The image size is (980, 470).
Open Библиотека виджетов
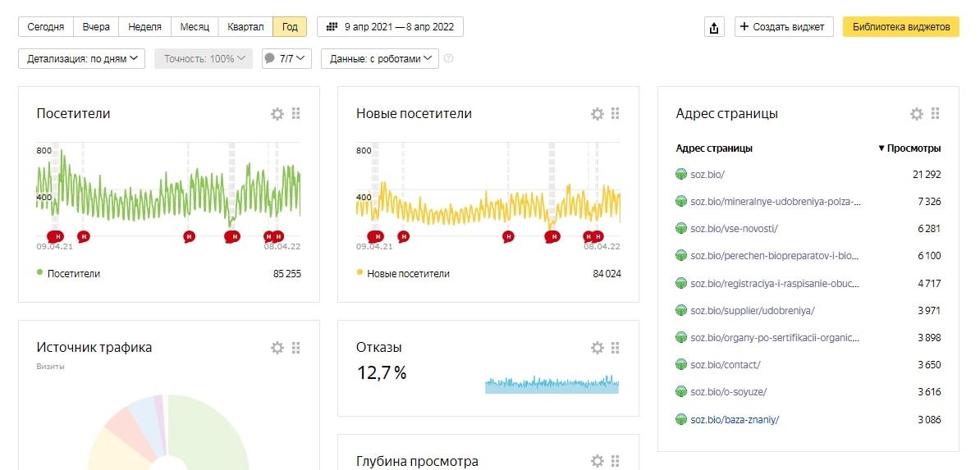[x=900, y=27]
